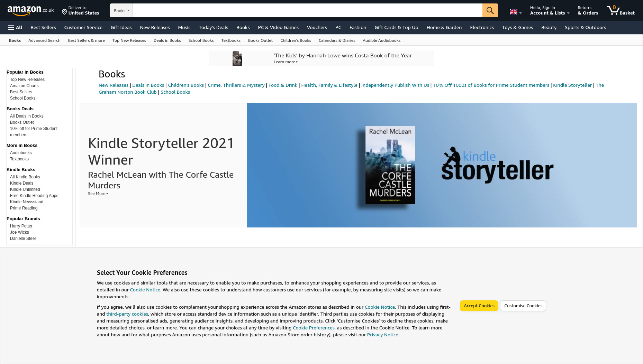This screenshot has height=364, width=643.
Task: Open All Deals in Books sidebar link
Action: tap(27, 116)
